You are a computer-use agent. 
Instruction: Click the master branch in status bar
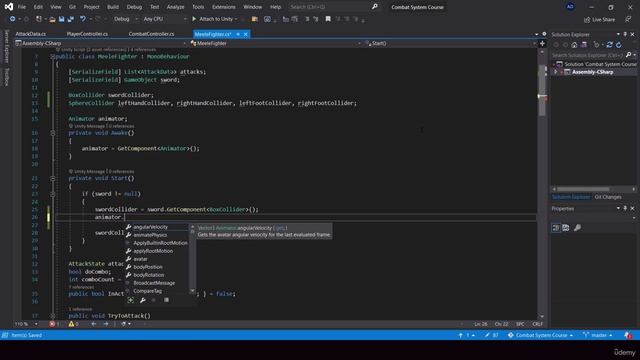(598, 335)
